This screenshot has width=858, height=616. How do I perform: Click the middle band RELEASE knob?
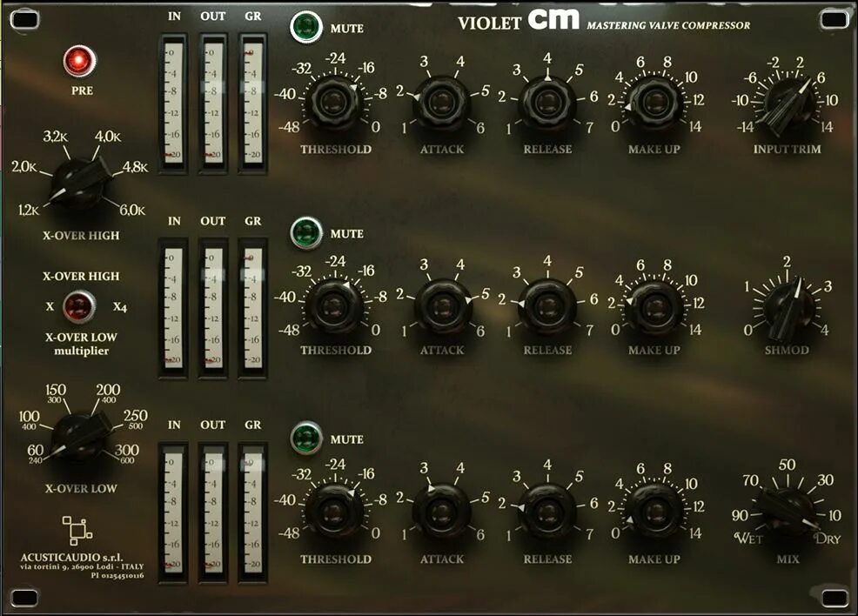coord(547,305)
